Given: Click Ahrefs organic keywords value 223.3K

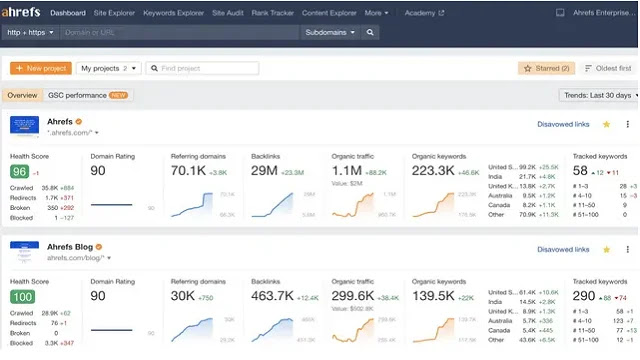Looking at the screenshot, I should (433, 171).
